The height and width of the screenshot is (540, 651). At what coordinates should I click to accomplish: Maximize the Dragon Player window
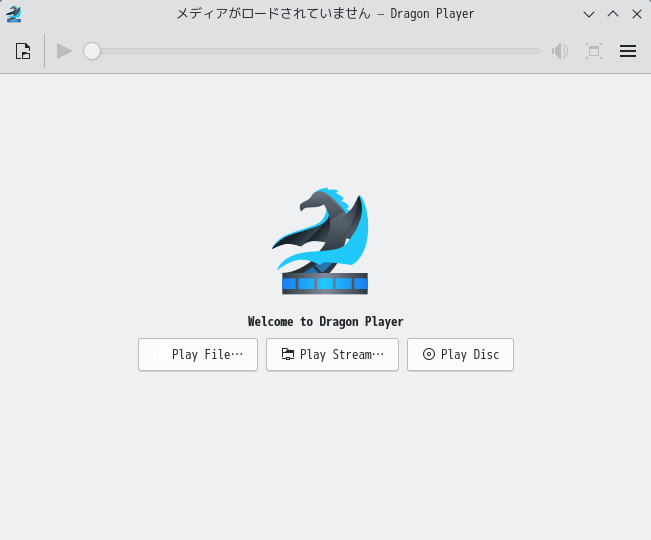(x=613, y=15)
